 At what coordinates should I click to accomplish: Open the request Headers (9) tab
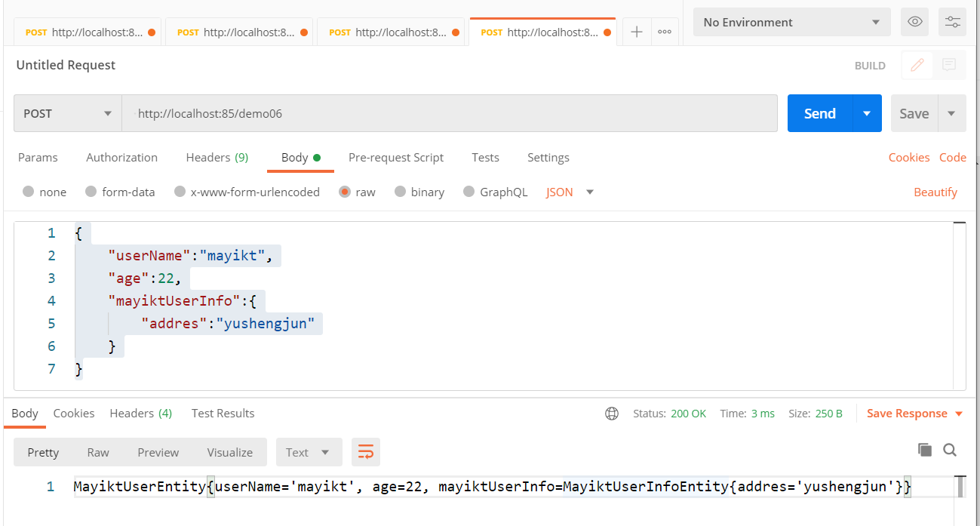point(217,157)
